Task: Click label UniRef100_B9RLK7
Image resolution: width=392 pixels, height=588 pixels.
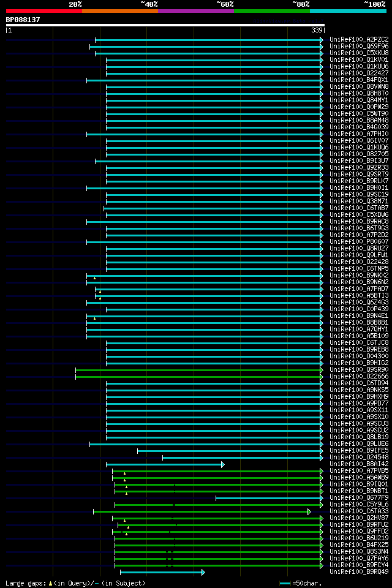Action: [359, 181]
